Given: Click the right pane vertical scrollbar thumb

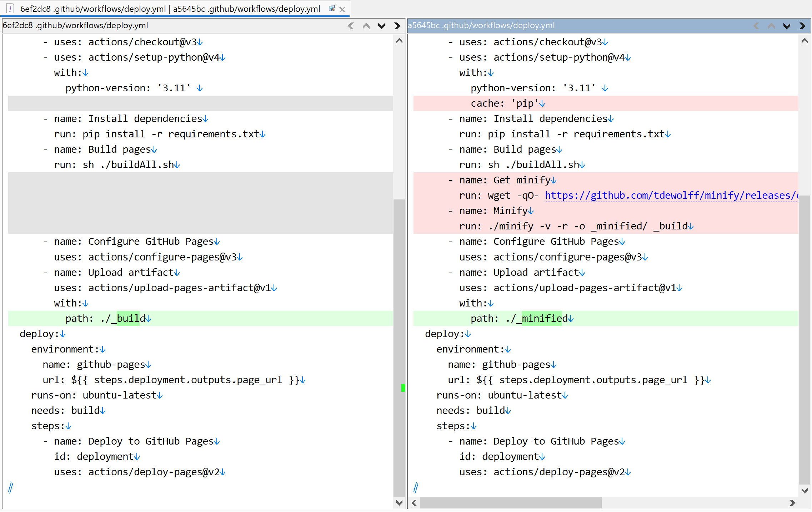Looking at the screenshot, I should click(805, 340).
